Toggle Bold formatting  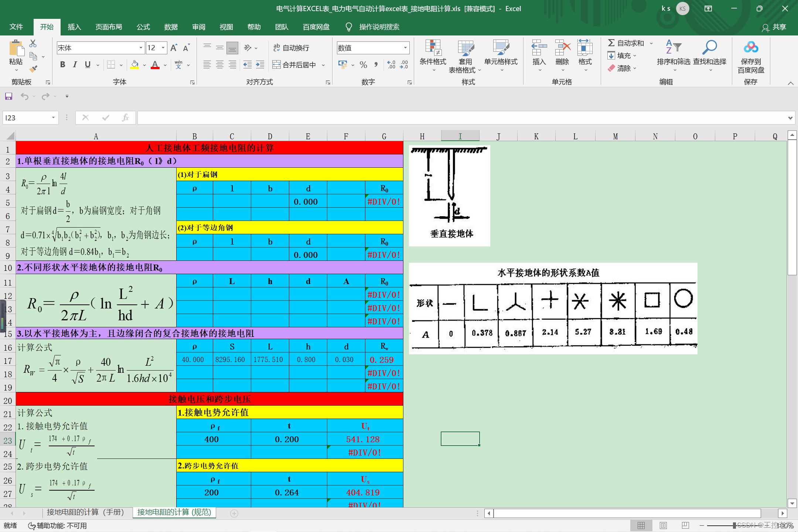point(62,65)
